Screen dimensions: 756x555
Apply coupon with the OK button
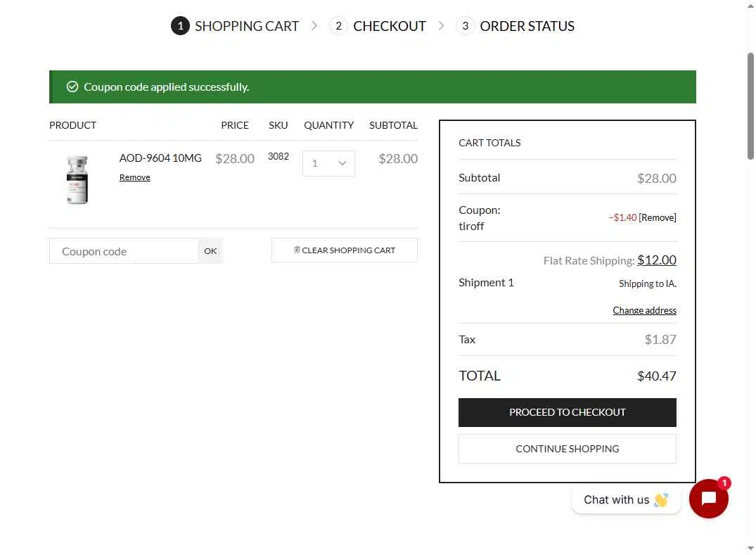click(210, 250)
